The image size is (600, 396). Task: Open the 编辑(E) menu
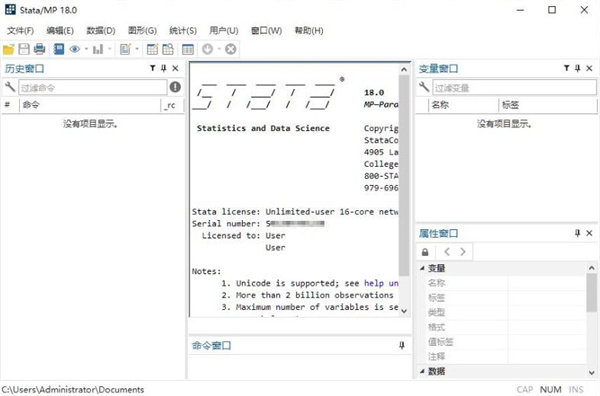(x=60, y=30)
